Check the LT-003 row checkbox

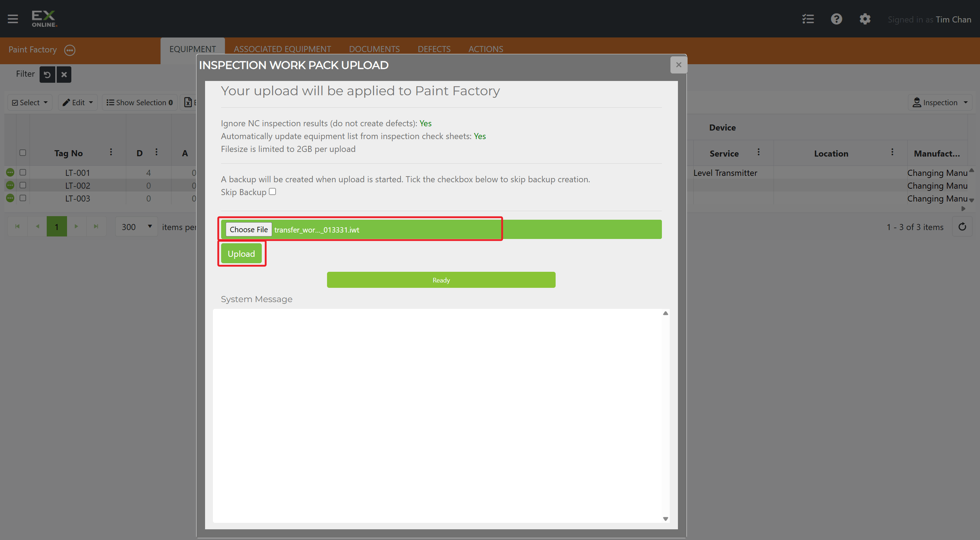[x=23, y=198]
